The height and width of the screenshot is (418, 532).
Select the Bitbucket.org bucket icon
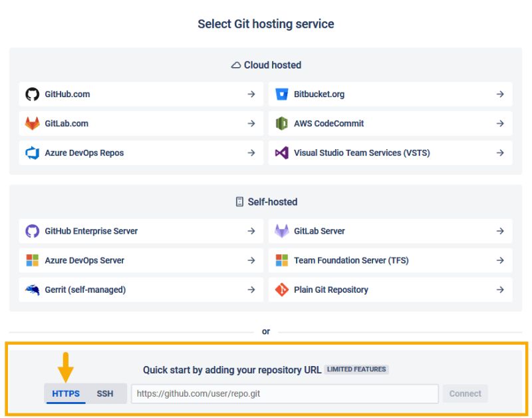281,94
